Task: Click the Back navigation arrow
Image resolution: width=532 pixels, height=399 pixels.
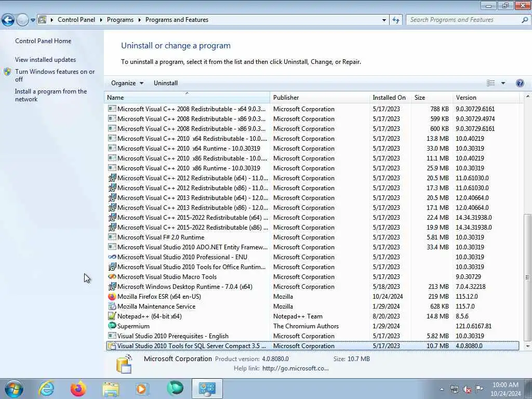Action: coord(8,20)
